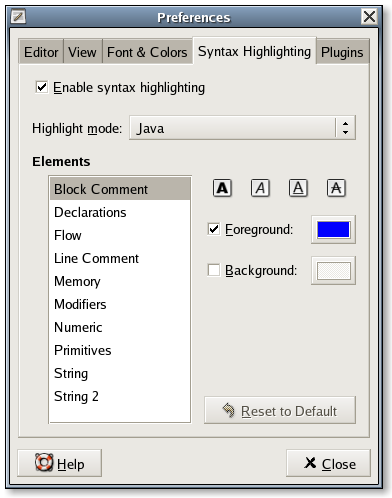Toggle the Italic style button
Screen dimensions: 392x498
click(260, 188)
